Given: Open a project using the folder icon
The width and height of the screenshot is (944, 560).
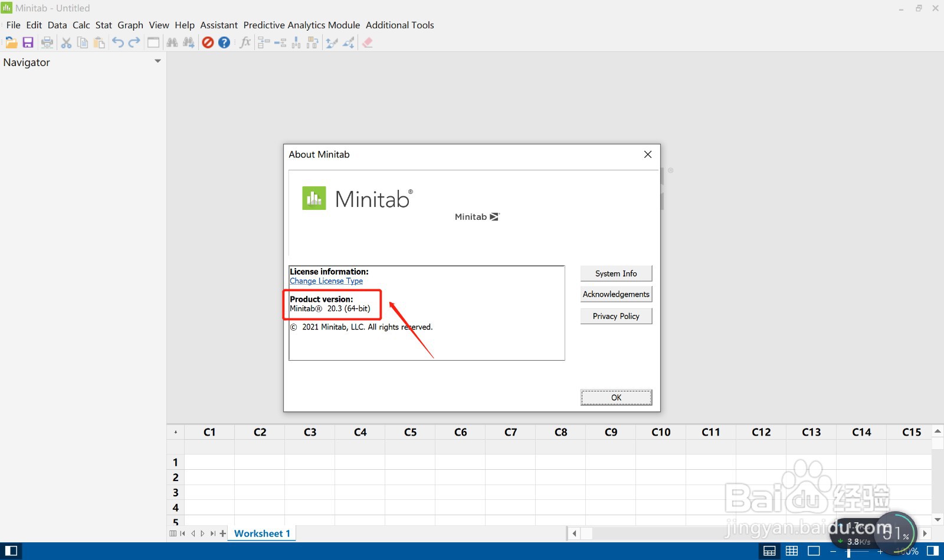Looking at the screenshot, I should pyautogui.click(x=11, y=42).
